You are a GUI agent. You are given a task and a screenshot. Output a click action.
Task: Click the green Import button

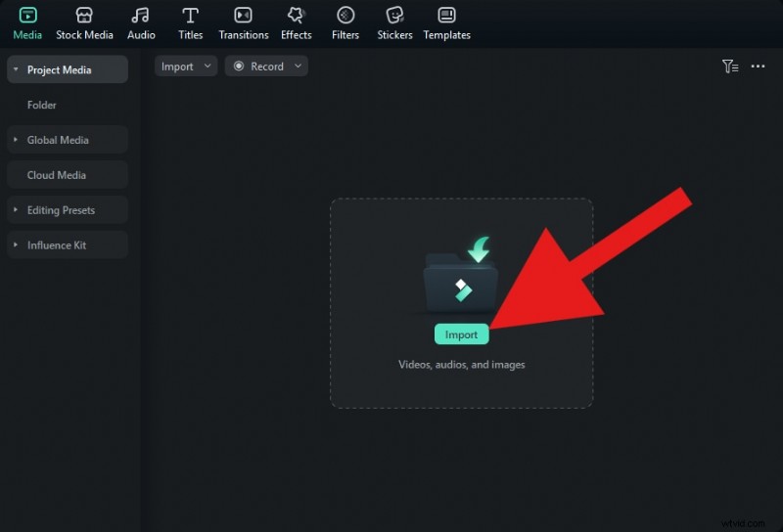(461, 334)
